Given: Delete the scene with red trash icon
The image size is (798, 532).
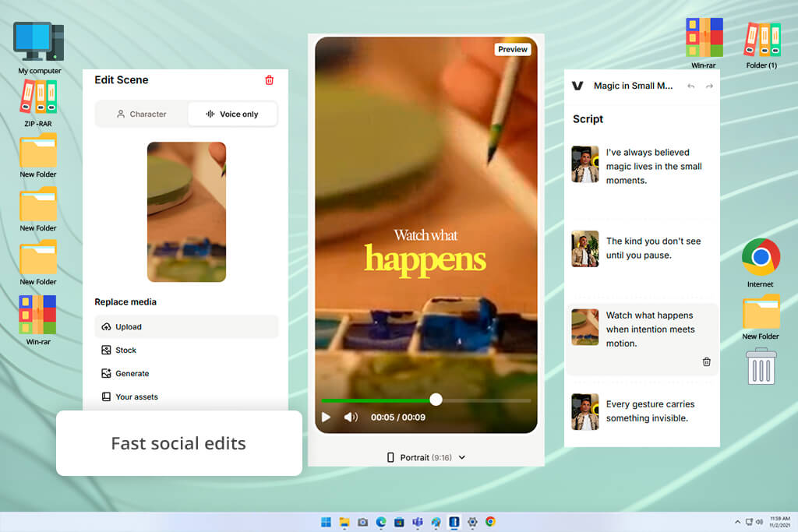Looking at the screenshot, I should click(x=269, y=80).
